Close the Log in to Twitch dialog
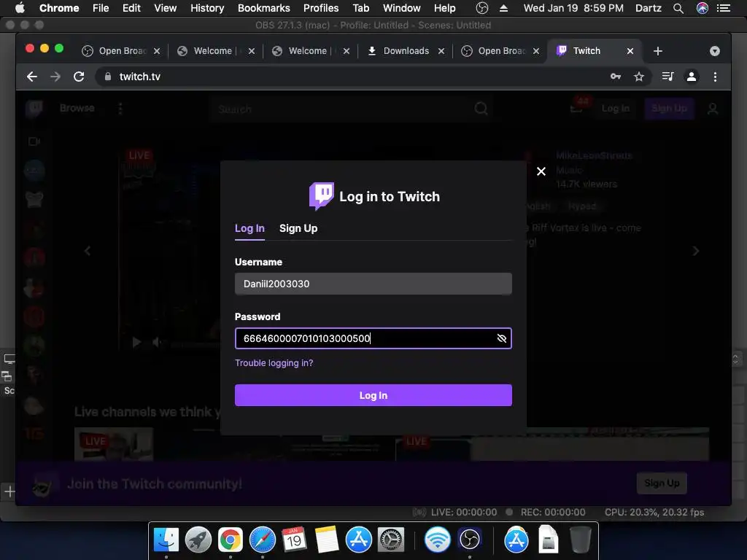Viewport: 747px width, 560px height. [x=541, y=171]
